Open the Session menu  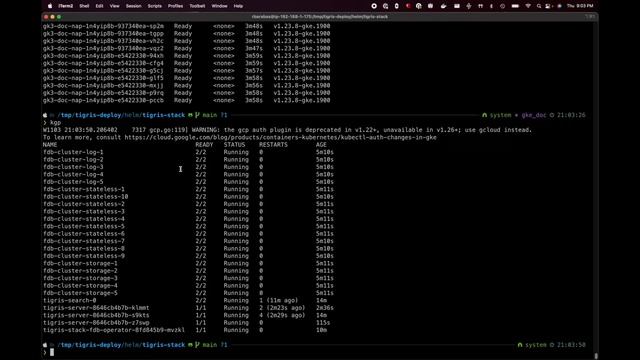[133, 6]
